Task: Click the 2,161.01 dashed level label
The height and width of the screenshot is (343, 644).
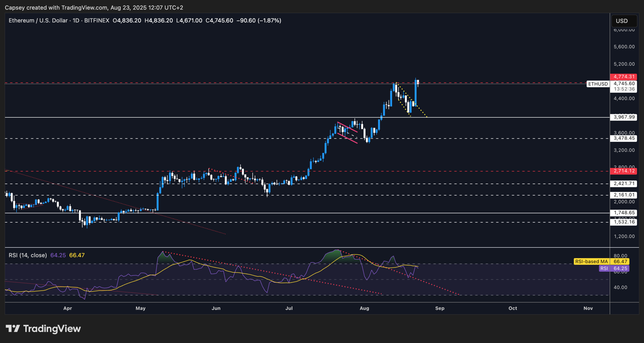Action: 623,195
